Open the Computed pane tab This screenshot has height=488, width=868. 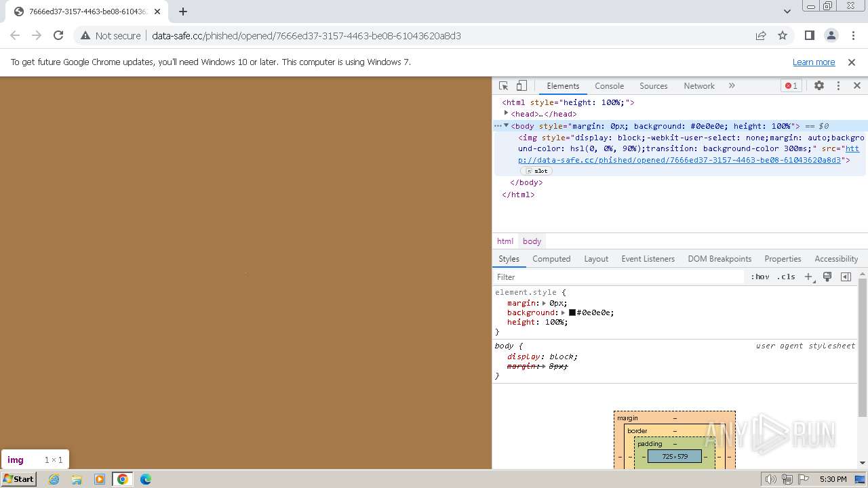[551, 259]
